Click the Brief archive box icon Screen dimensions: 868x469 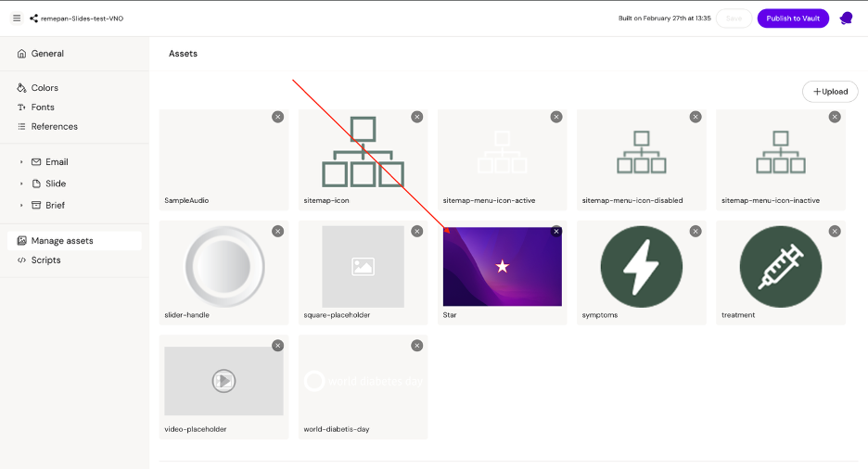(36, 205)
